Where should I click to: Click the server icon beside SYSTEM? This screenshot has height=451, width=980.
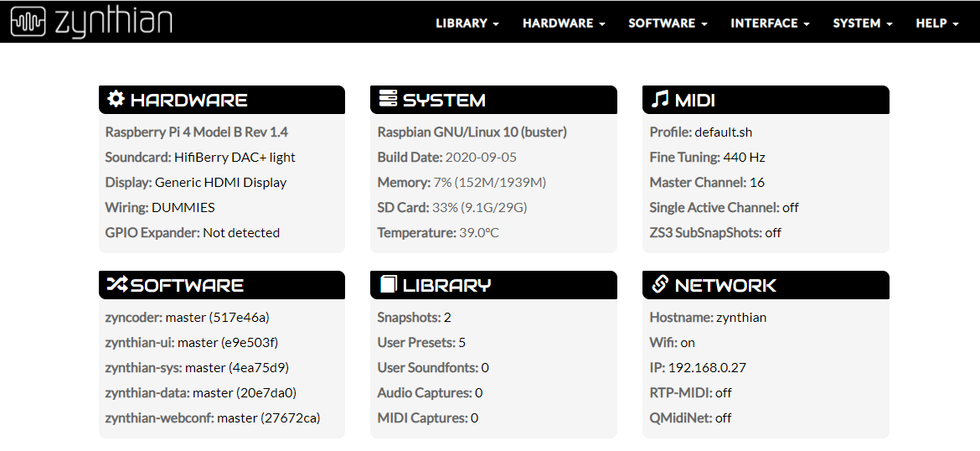(388, 99)
